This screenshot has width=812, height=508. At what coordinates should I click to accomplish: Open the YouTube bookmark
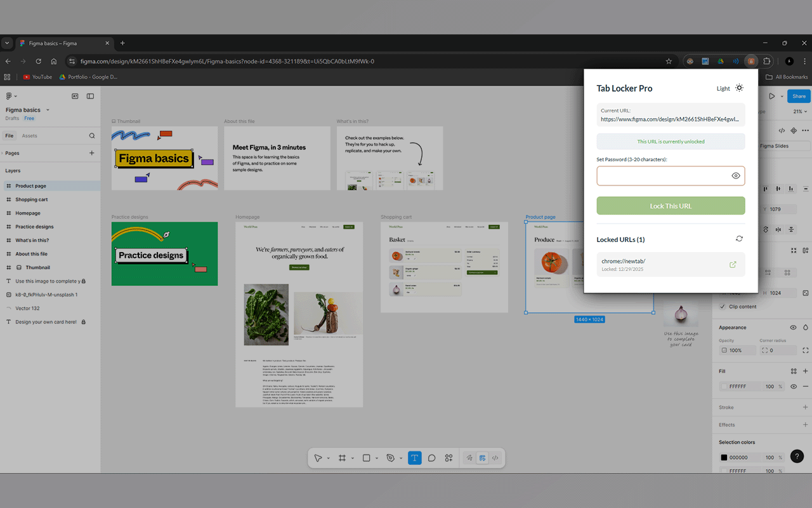(37, 77)
